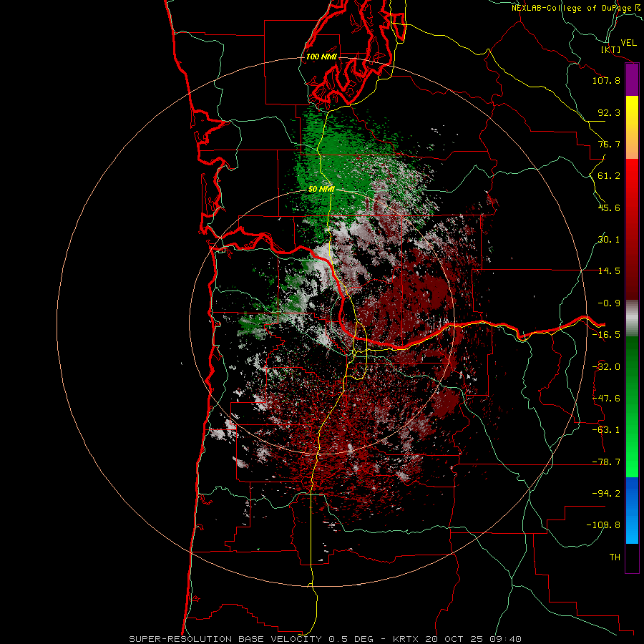Click the 45.6 velocity scale value

609,208
